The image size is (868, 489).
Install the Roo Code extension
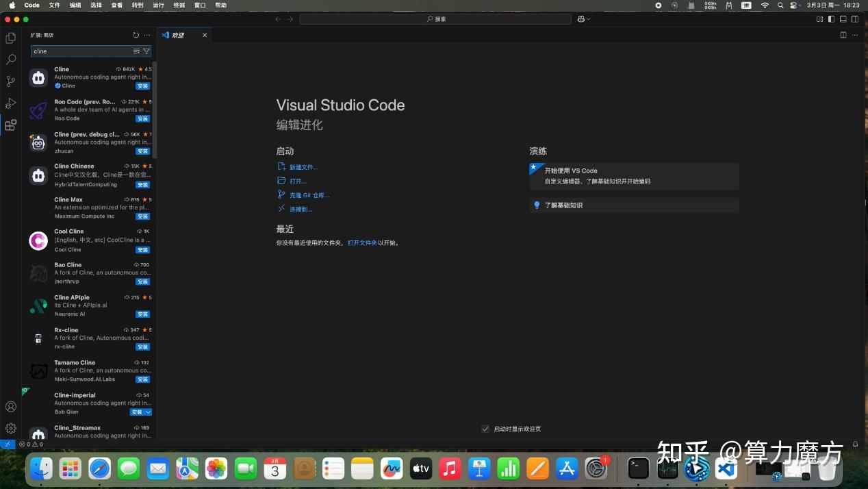pos(142,118)
